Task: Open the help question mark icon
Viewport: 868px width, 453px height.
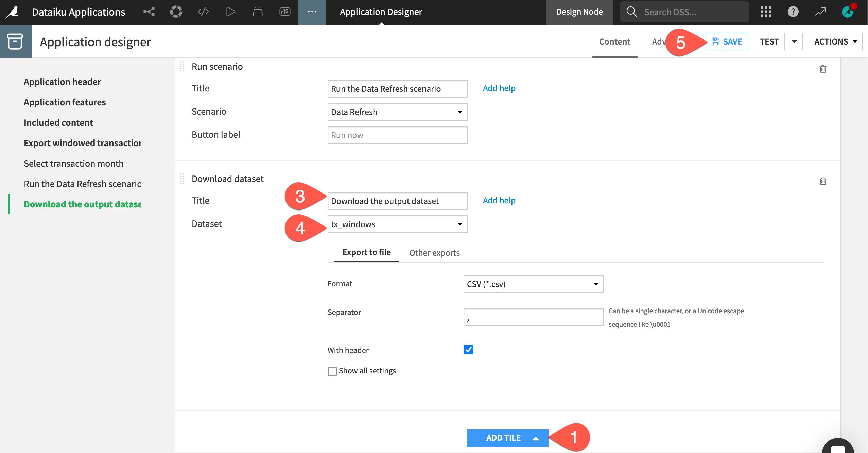Action: pos(793,12)
